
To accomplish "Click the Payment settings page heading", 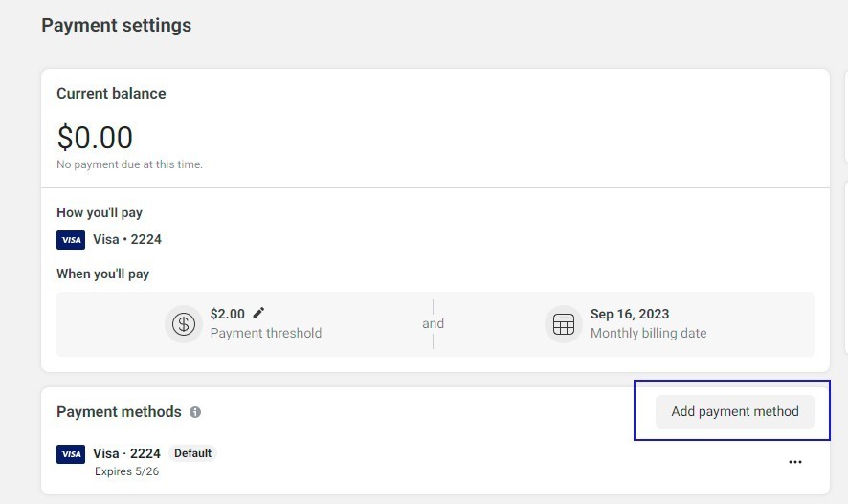I will click(116, 26).
